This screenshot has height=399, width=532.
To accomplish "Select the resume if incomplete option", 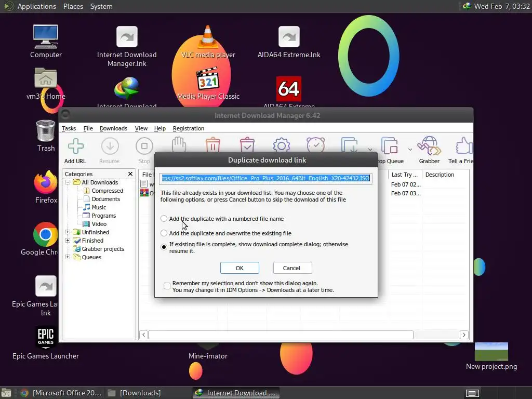I will click(x=164, y=247).
